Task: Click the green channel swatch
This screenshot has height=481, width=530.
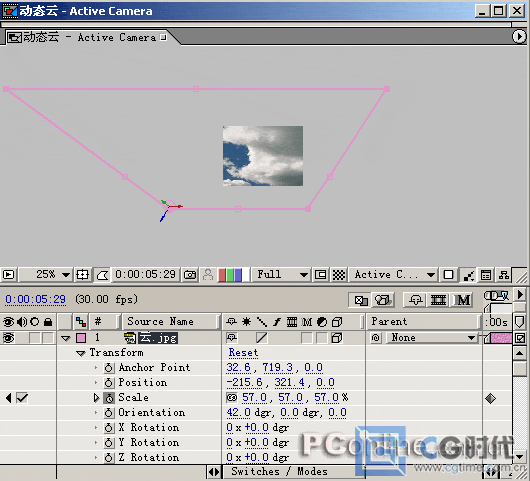Action: 230,275
